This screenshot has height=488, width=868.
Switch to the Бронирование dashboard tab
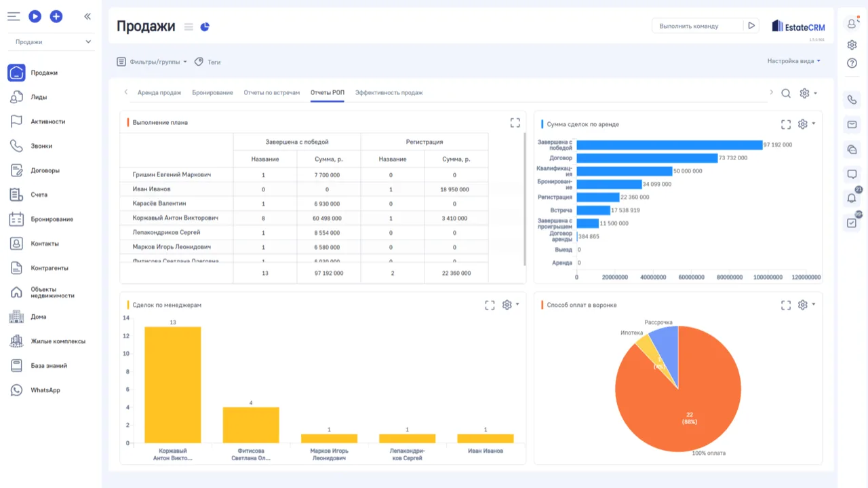pyautogui.click(x=212, y=92)
